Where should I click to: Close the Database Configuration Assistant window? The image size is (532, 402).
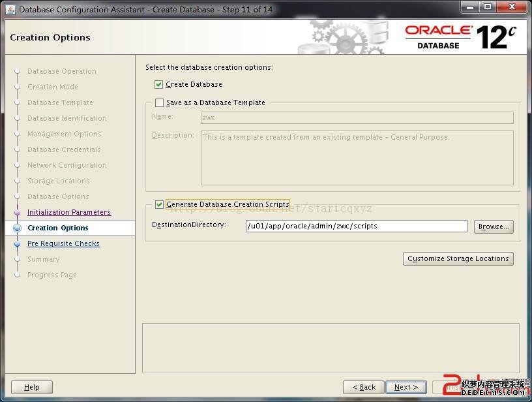click(511, 7)
